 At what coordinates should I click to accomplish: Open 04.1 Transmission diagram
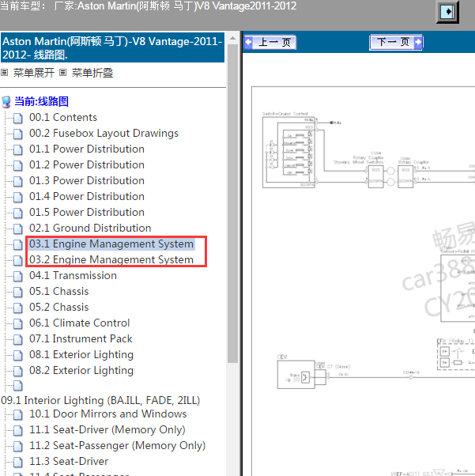73,276
